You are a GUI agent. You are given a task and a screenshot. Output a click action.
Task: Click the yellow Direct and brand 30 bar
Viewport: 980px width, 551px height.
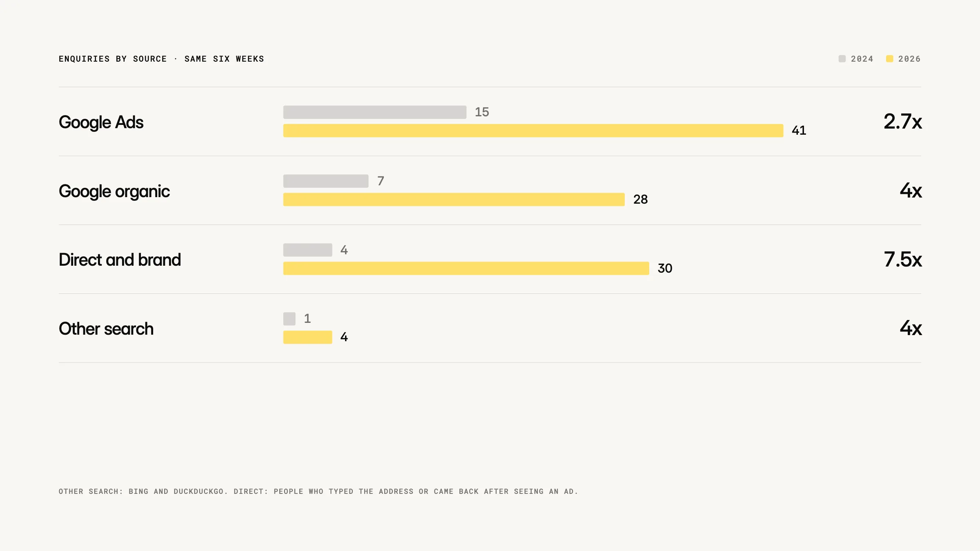[466, 269]
